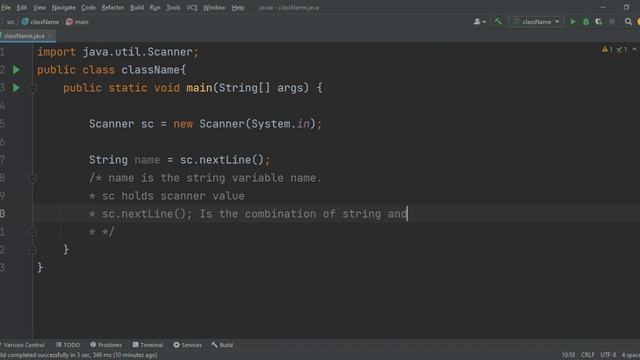Click in comment 'sc holds scanner value'
The image size is (640, 360).
[x=173, y=196]
